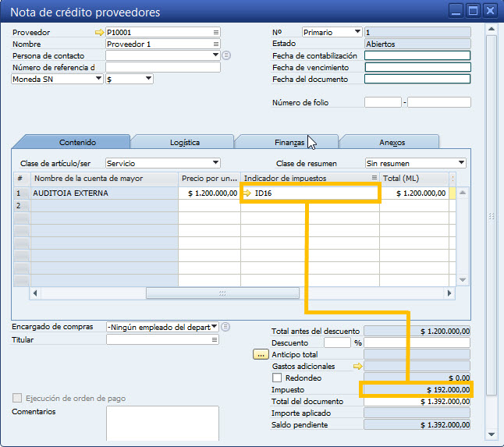This screenshot has height=447, width=504.
Task: Switch to the Logística tab
Action: pos(184,143)
